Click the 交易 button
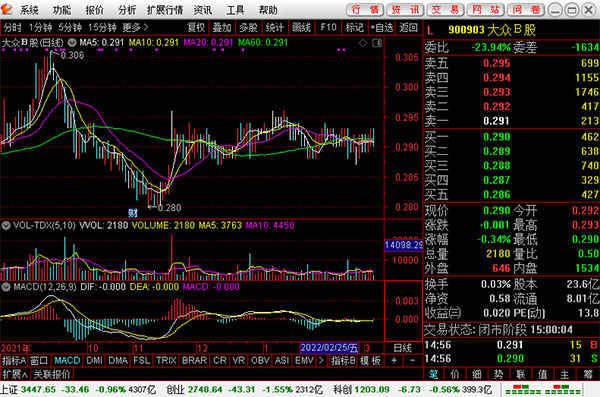The height and width of the screenshot is (397, 600). click(x=445, y=10)
